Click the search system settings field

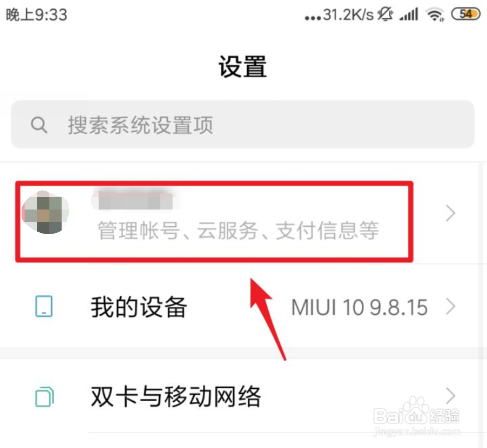242,124
